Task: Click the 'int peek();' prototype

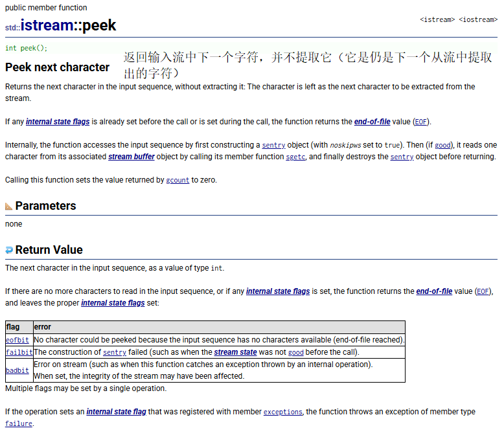Action: (x=27, y=48)
